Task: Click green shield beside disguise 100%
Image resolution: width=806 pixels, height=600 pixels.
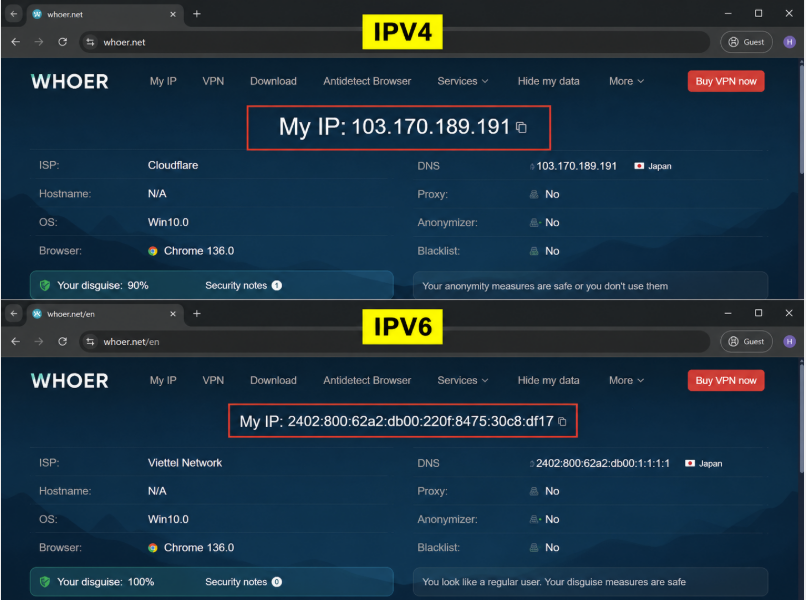Action: click(x=45, y=582)
